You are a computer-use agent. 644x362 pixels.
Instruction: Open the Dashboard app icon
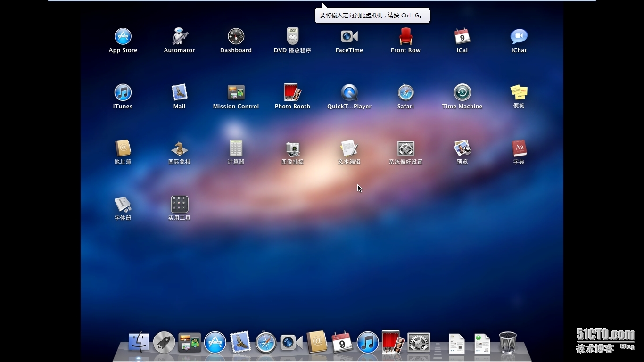pyautogui.click(x=236, y=36)
